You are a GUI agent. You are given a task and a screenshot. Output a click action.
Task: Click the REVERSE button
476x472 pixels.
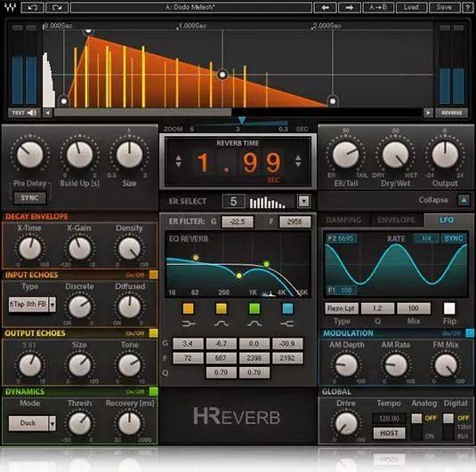[x=452, y=113]
